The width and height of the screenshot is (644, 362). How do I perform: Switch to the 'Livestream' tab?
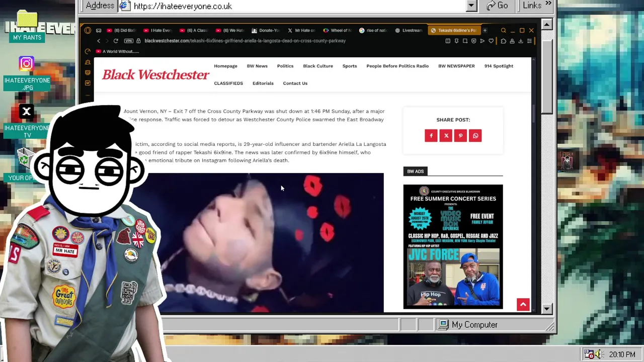click(410, 30)
